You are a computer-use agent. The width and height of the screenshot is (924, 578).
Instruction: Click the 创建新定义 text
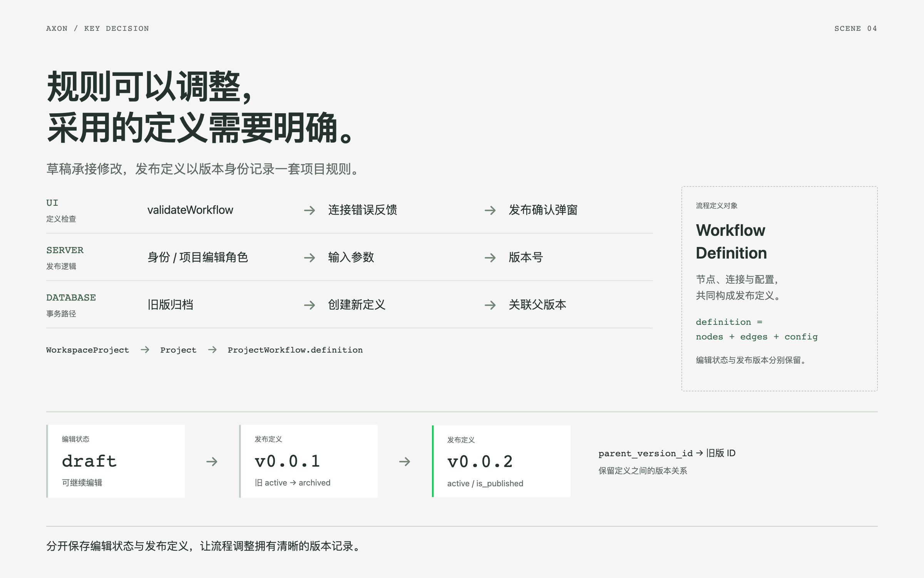(357, 305)
